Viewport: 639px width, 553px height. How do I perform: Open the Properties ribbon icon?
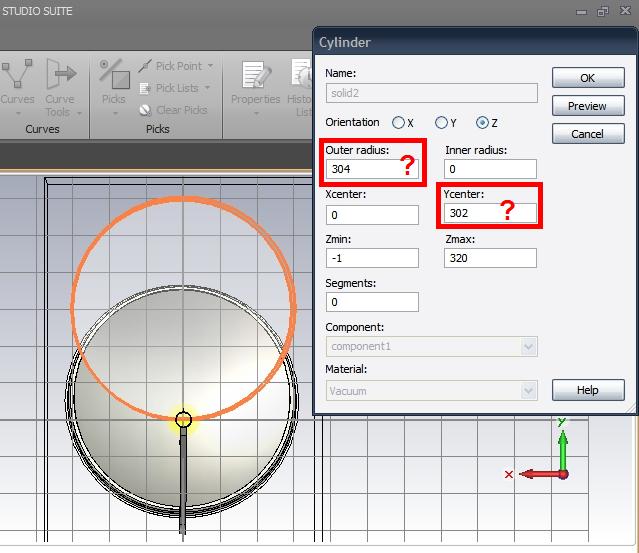coord(256,78)
